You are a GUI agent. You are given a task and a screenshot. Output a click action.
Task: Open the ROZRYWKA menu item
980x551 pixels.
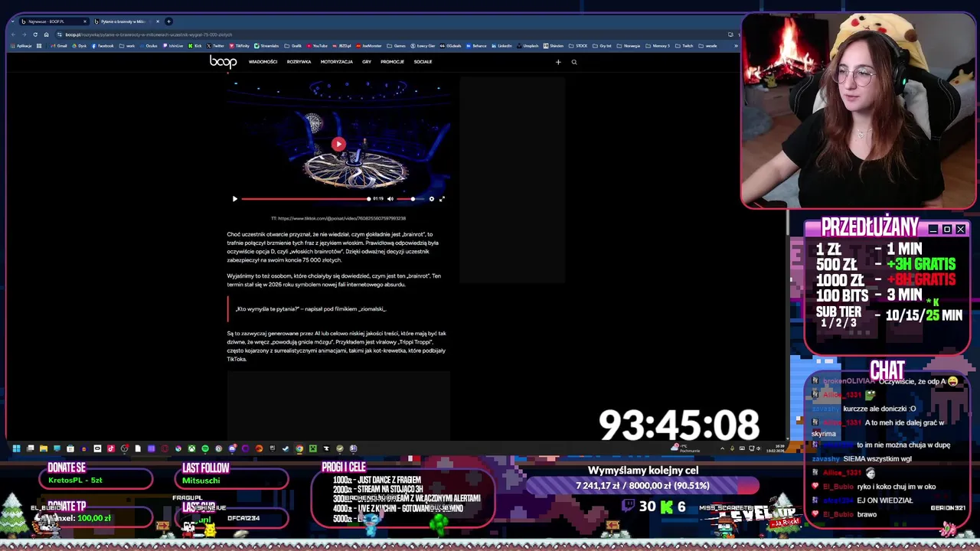299,62
